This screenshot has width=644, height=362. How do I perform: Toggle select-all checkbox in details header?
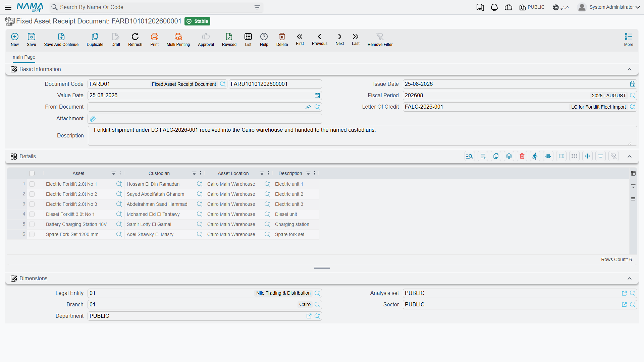pos(32,173)
